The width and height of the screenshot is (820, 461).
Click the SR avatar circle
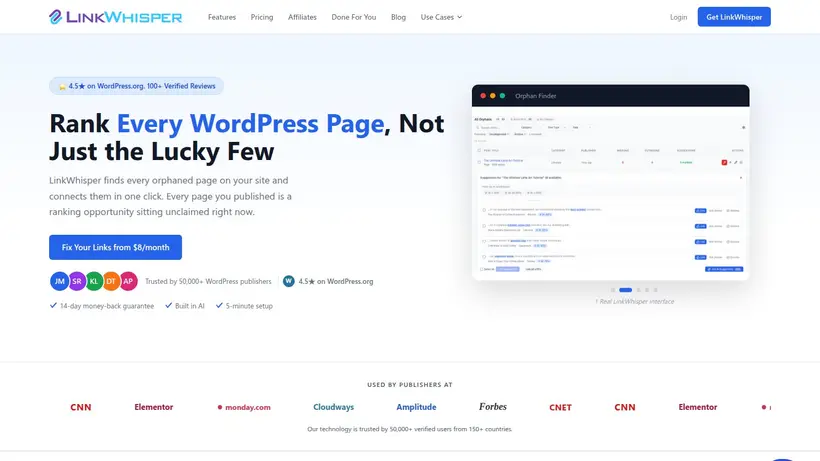[77, 281]
